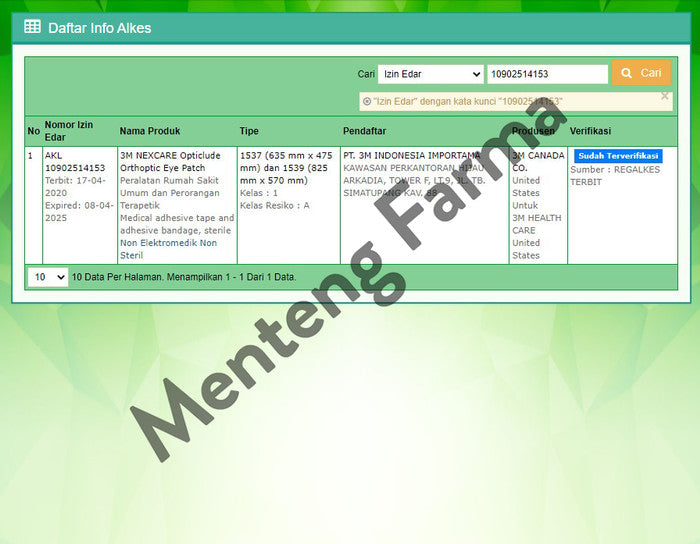
Task: Click the Produsen column header
Action: click(x=533, y=131)
